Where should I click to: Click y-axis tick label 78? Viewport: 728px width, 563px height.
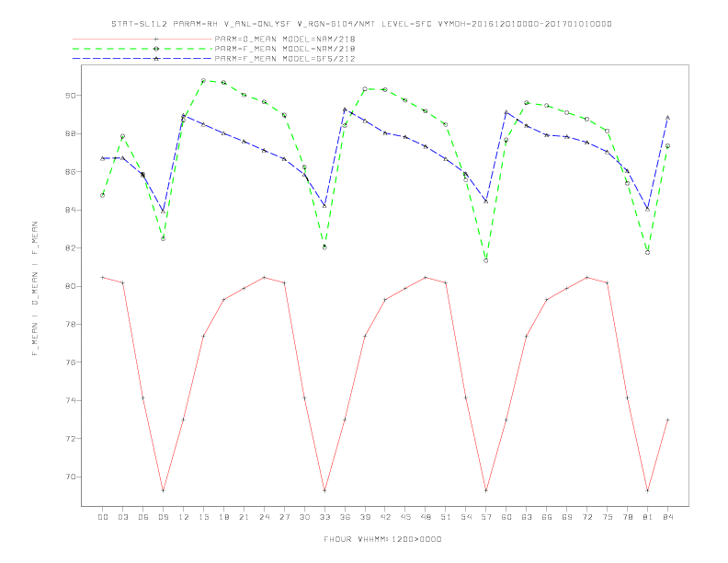click(71, 324)
